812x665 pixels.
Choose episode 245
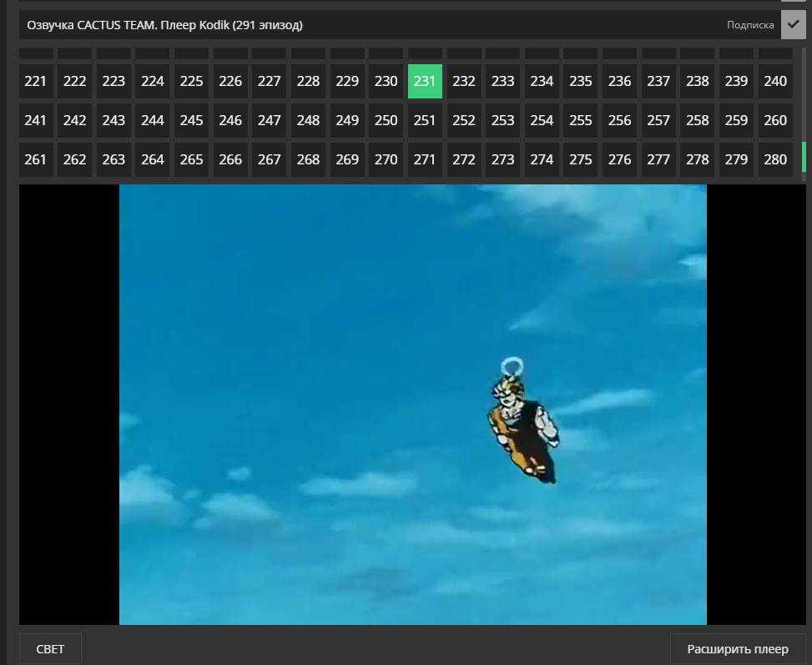coord(192,121)
